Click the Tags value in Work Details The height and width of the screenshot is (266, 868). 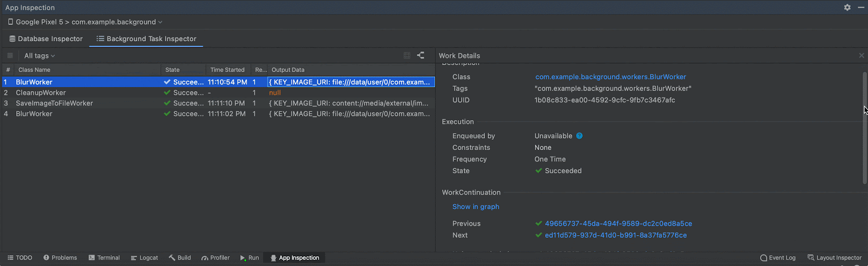click(613, 88)
